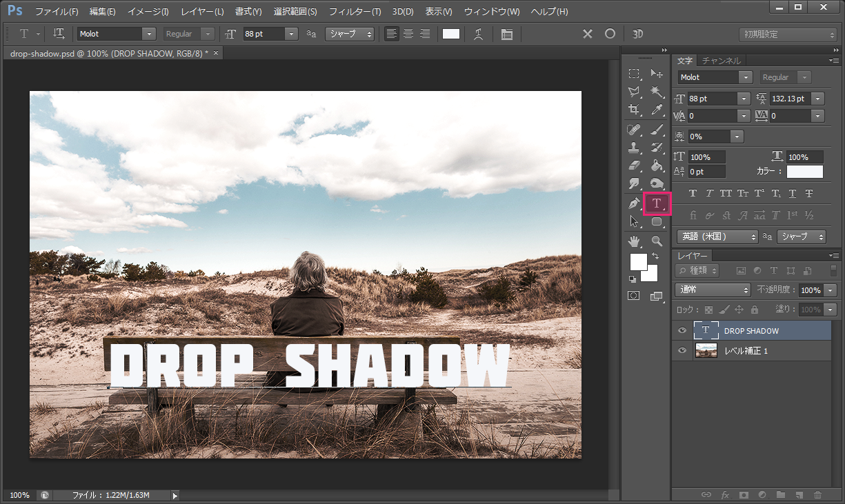Screen dimensions: 845x504
Task: Select the Crop tool
Action: coord(633,109)
